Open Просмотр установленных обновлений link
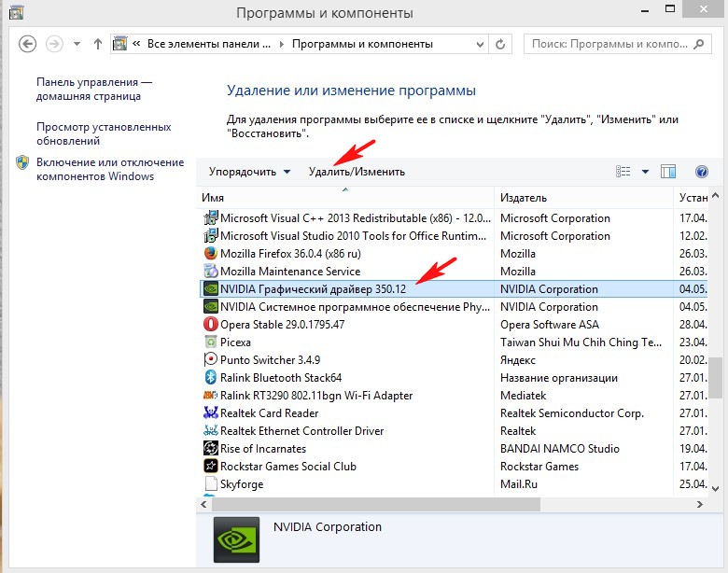Viewport: 728px width, 573px height. click(104, 133)
